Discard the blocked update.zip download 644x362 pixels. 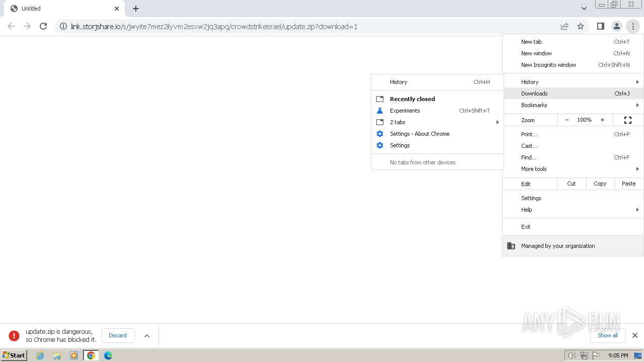(x=118, y=336)
